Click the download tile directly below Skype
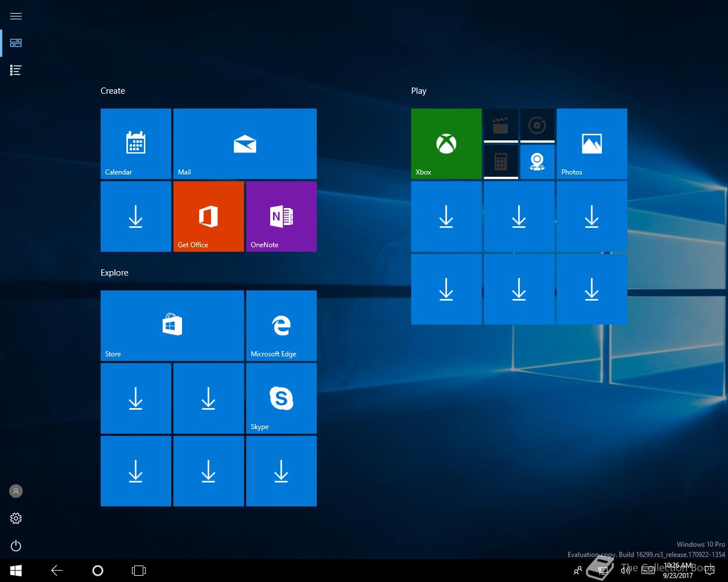The height and width of the screenshot is (582, 728). point(282,471)
